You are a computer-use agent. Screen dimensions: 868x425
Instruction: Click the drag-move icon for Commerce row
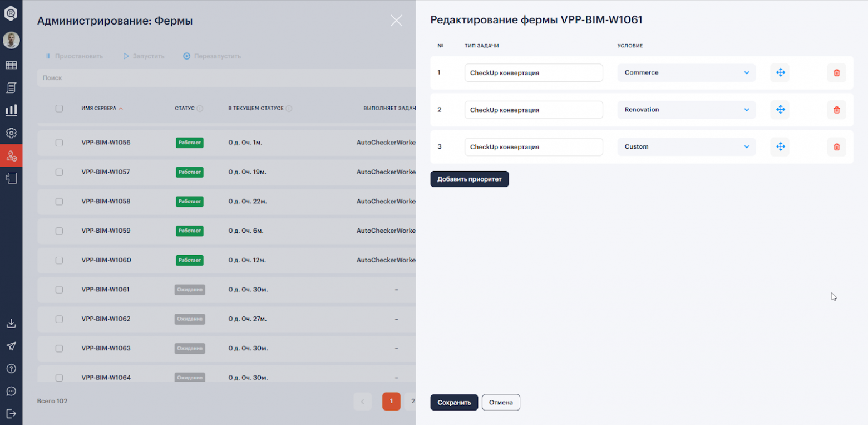point(780,72)
